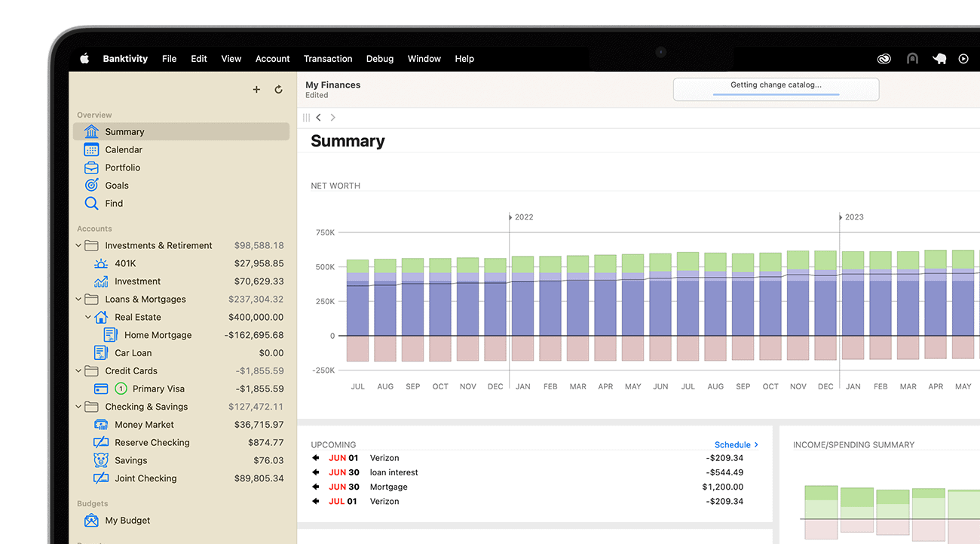Viewport: 980px width, 544px height.
Task: Collapse the Credit Cards folder
Action: 78,371
